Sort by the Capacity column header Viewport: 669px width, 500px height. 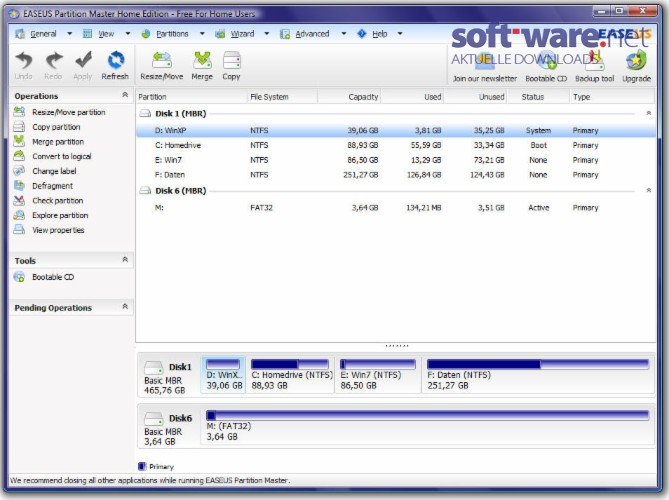point(349,97)
